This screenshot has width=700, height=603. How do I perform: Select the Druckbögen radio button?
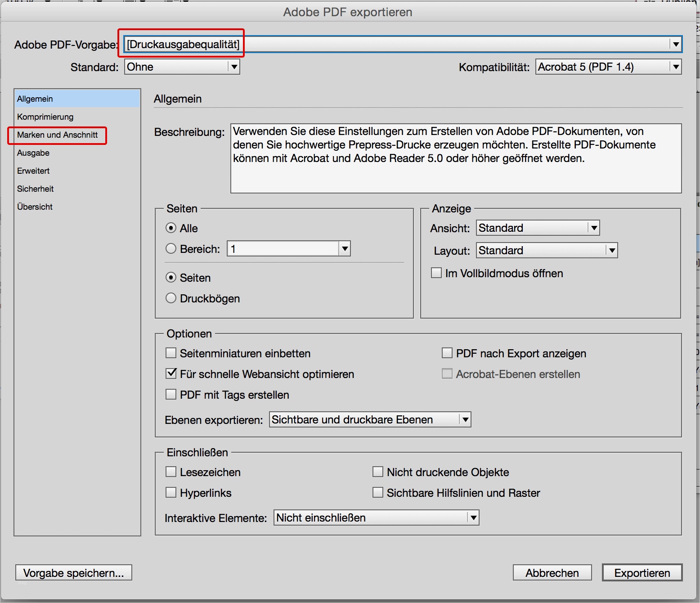[x=171, y=298]
